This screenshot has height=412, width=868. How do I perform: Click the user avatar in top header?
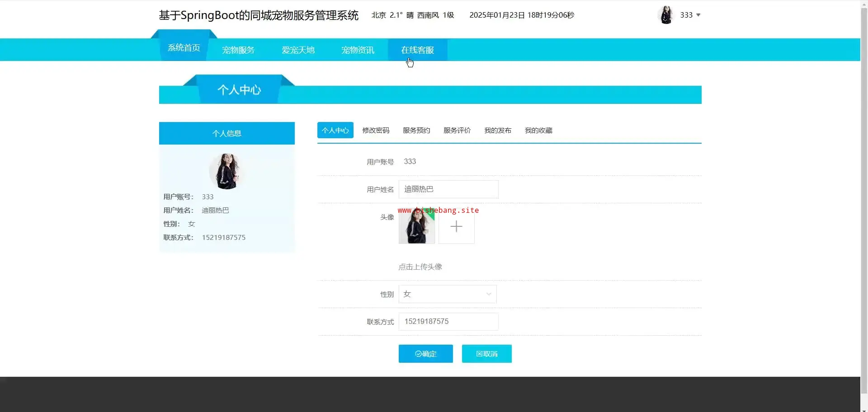tap(666, 15)
